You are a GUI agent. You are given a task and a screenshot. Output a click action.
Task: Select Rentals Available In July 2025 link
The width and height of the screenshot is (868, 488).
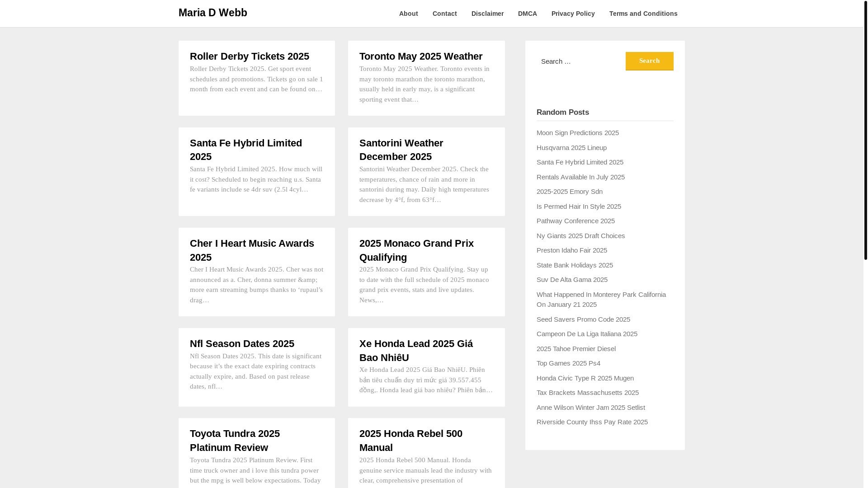pyautogui.click(x=580, y=177)
